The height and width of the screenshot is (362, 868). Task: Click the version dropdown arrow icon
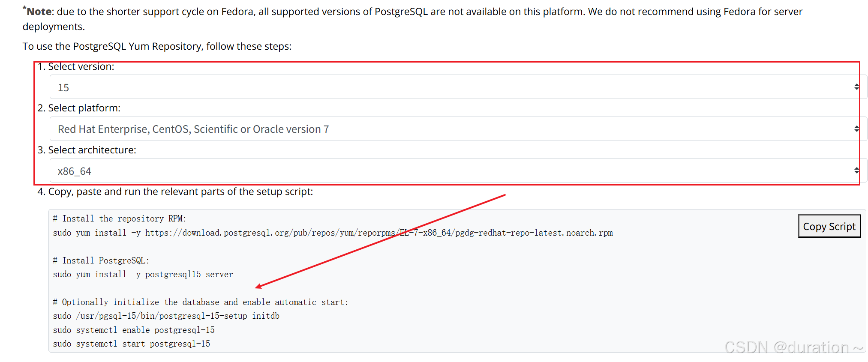click(856, 87)
